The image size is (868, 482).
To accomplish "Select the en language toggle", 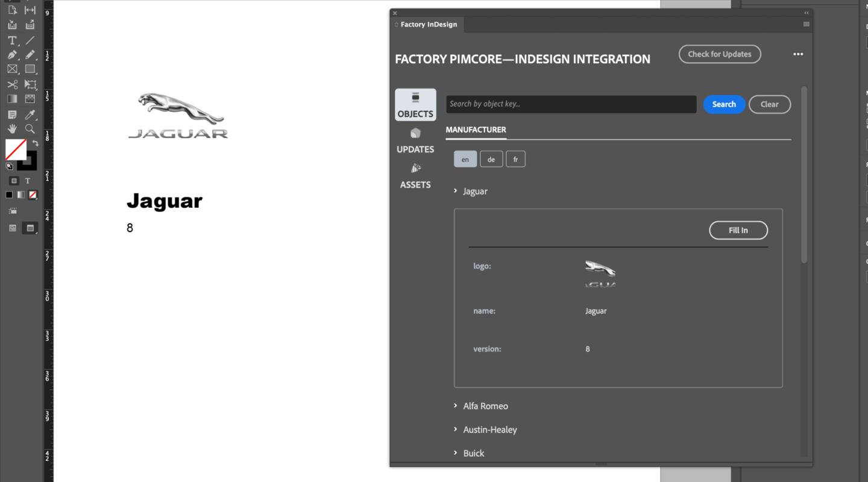I will click(465, 159).
